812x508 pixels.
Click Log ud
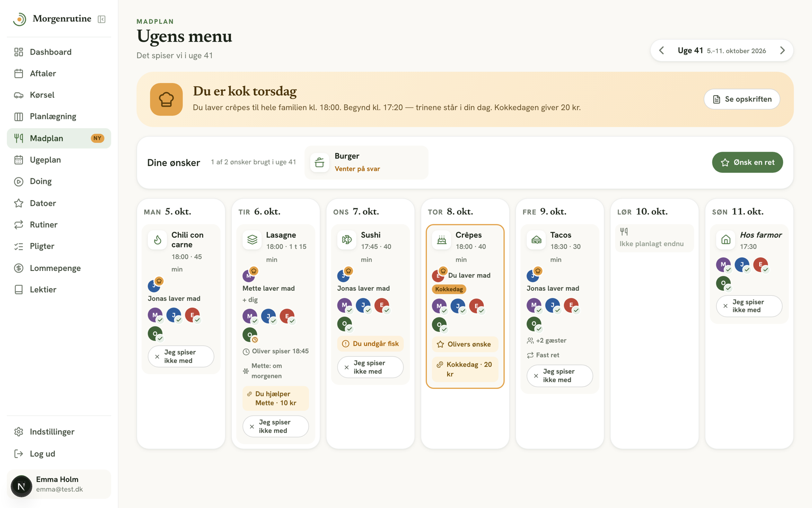pyautogui.click(x=59, y=454)
